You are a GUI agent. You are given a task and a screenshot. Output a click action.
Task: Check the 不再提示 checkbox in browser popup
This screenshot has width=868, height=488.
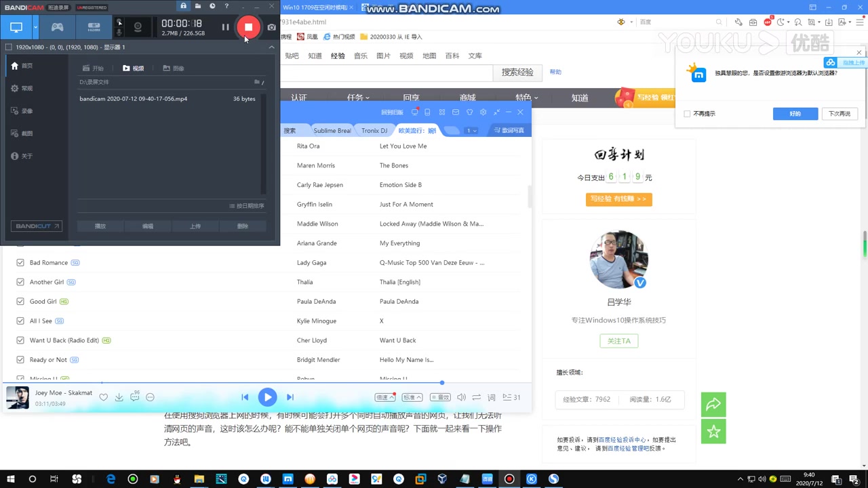click(687, 114)
